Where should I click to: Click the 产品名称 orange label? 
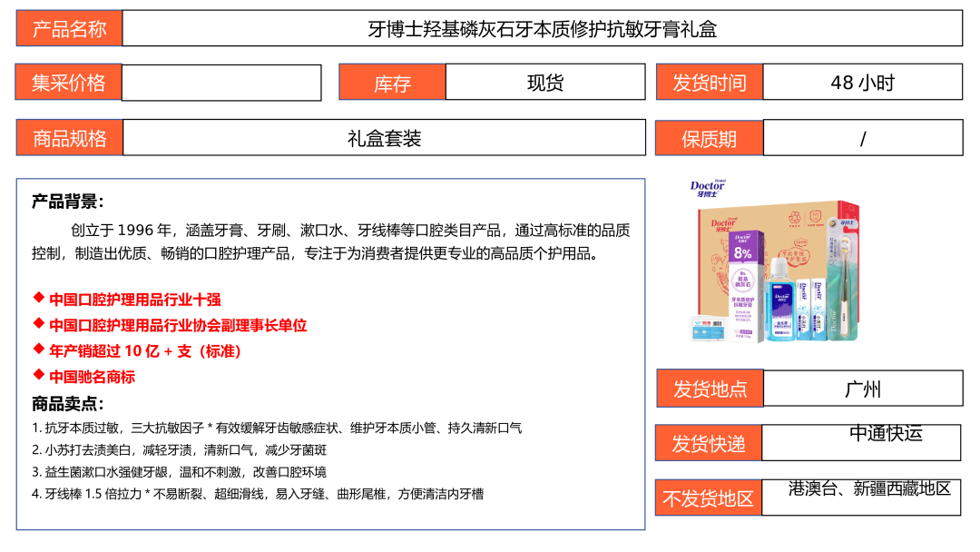[69, 28]
